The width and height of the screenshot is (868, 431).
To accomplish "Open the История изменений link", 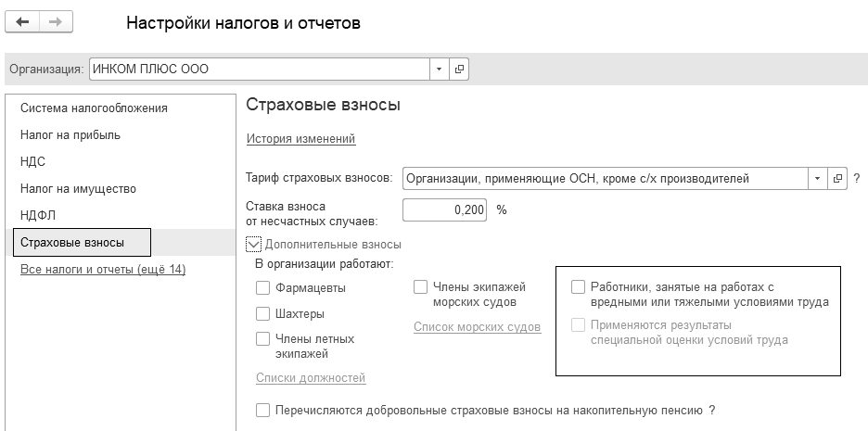I will click(301, 139).
